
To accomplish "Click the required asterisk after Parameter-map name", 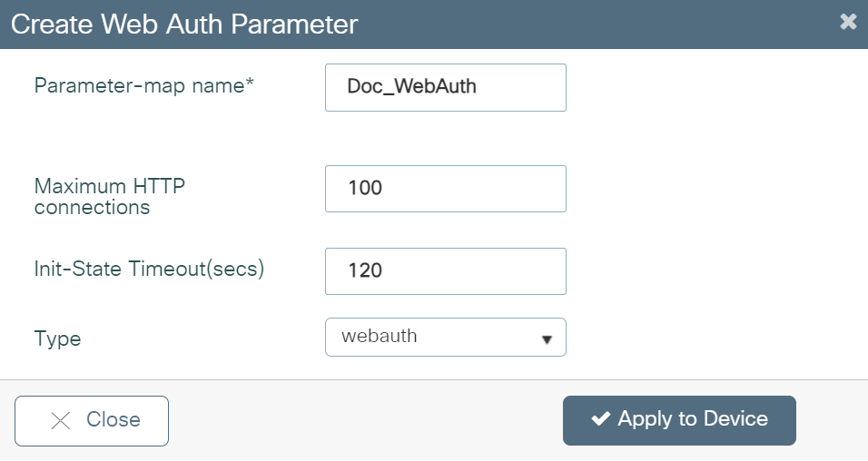I will (250, 83).
